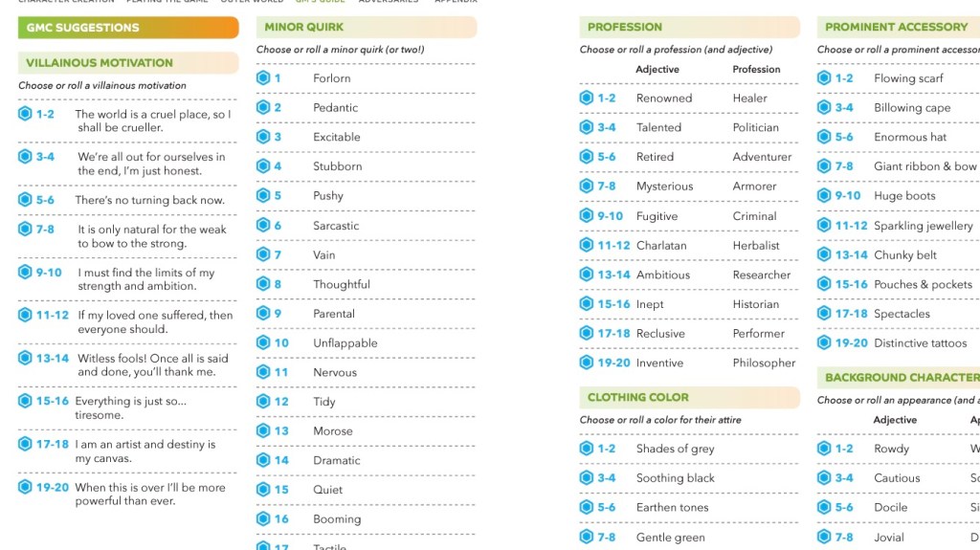Click the dice icon for Inventive Philosopher
Viewport: 980px width, 550px height.
coord(587,363)
